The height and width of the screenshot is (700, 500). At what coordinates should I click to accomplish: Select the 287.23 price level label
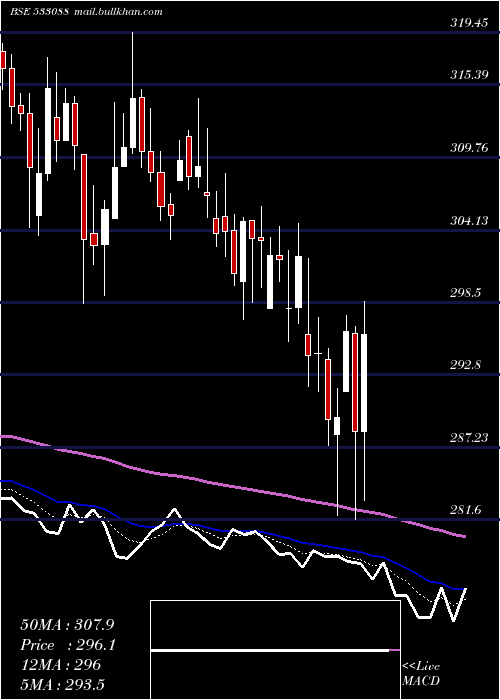(x=469, y=438)
